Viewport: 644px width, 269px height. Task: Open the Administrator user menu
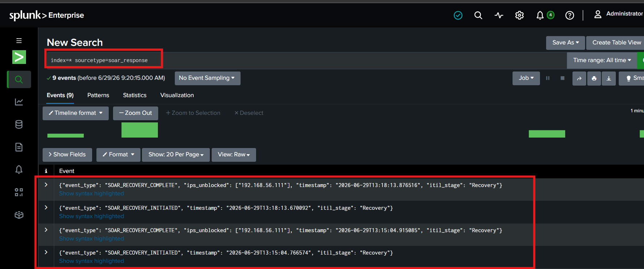click(x=618, y=14)
